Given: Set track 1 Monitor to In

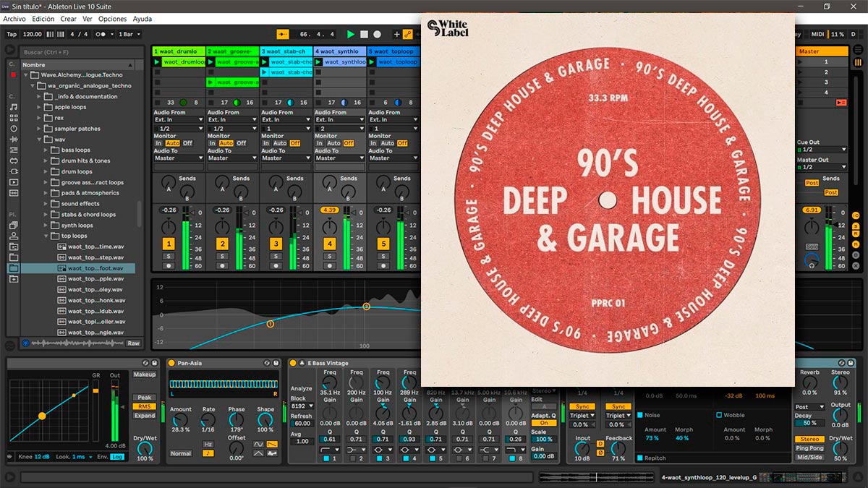Looking at the screenshot, I should point(158,143).
